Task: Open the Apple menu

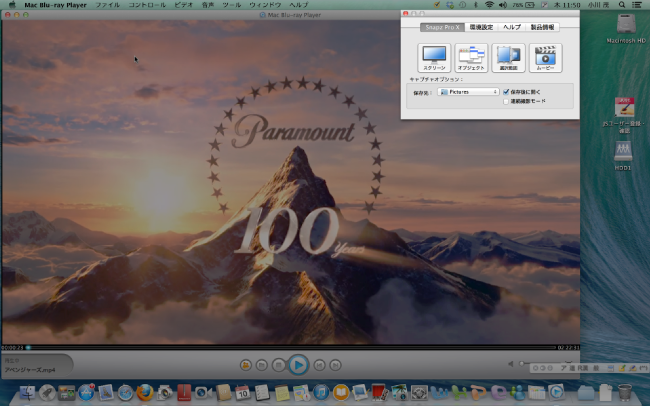Action: pyautogui.click(x=12, y=5)
